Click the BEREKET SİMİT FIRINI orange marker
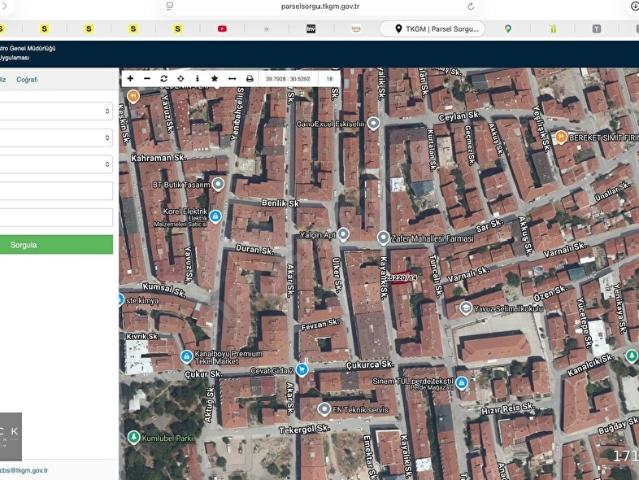The height and width of the screenshot is (480, 639). pos(560,137)
